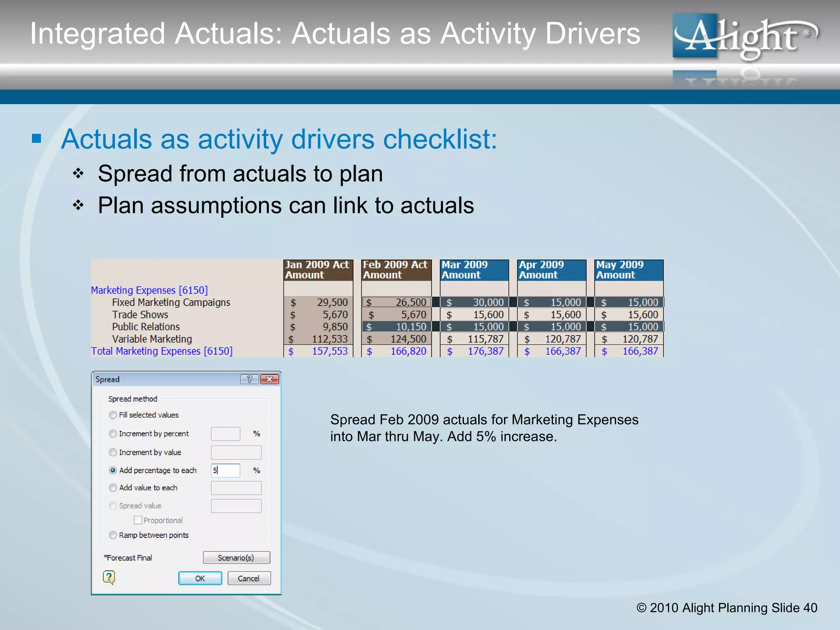Image resolution: width=840 pixels, height=630 pixels.
Task: Click the Spread value input field
Action: click(236, 506)
